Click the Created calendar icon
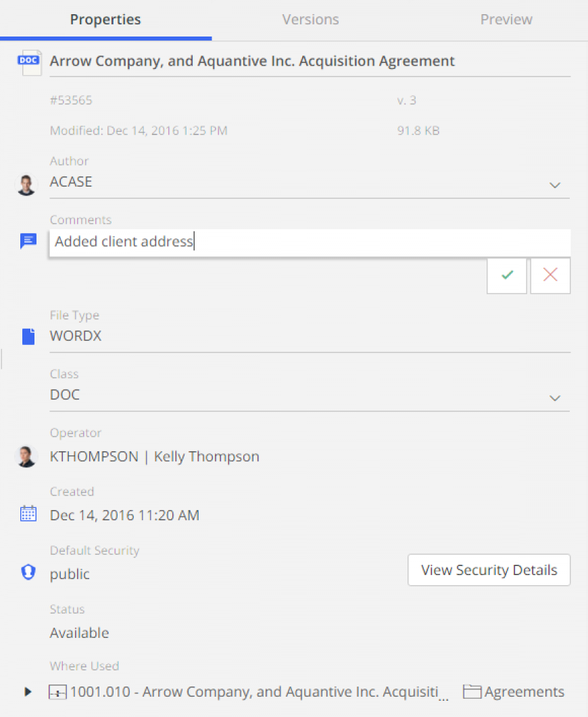588x717 pixels. pyautogui.click(x=28, y=513)
